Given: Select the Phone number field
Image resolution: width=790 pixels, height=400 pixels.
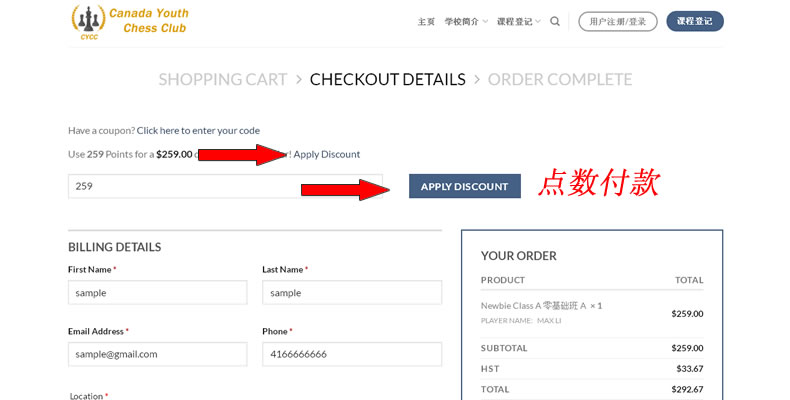Looking at the screenshot, I should pyautogui.click(x=352, y=354).
